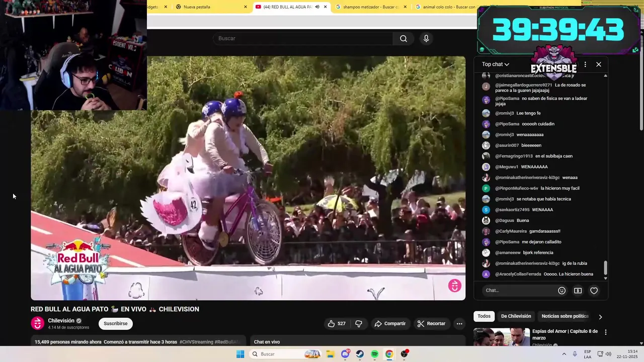This screenshot has width=644, height=362.
Task: Open the Recortar clip tool
Action: (x=431, y=324)
